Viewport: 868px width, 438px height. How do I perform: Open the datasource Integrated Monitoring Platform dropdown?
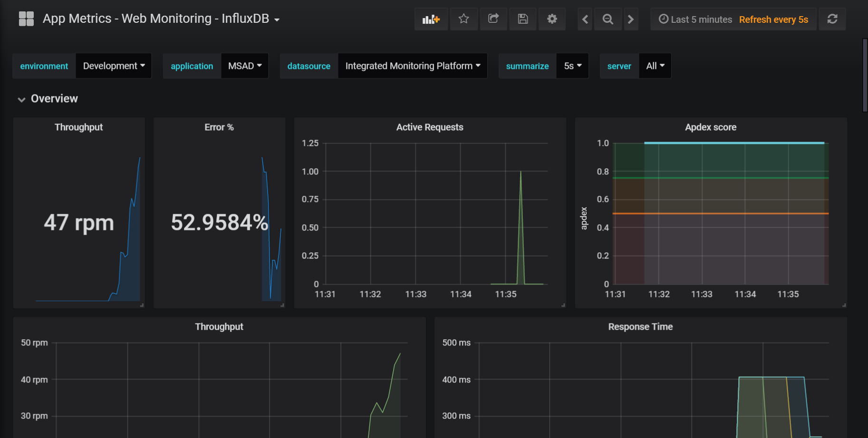pyautogui.click(x=413, y=66)
